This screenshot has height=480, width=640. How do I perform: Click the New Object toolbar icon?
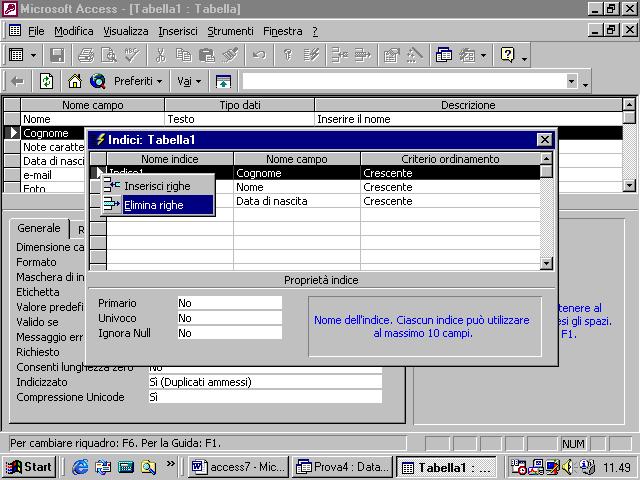(467, 55)
